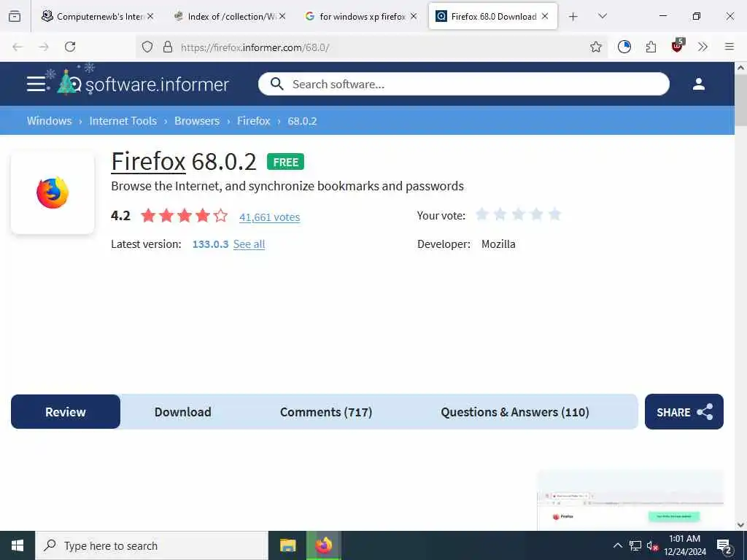Open network status tray icon
Viewport: 747px width, 560px height.
[635, 545]
